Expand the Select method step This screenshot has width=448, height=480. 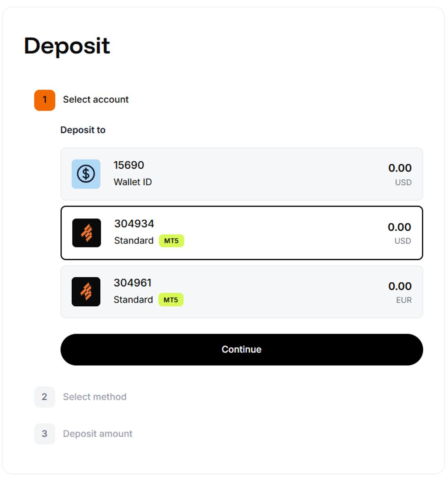[x=95, y=397]
